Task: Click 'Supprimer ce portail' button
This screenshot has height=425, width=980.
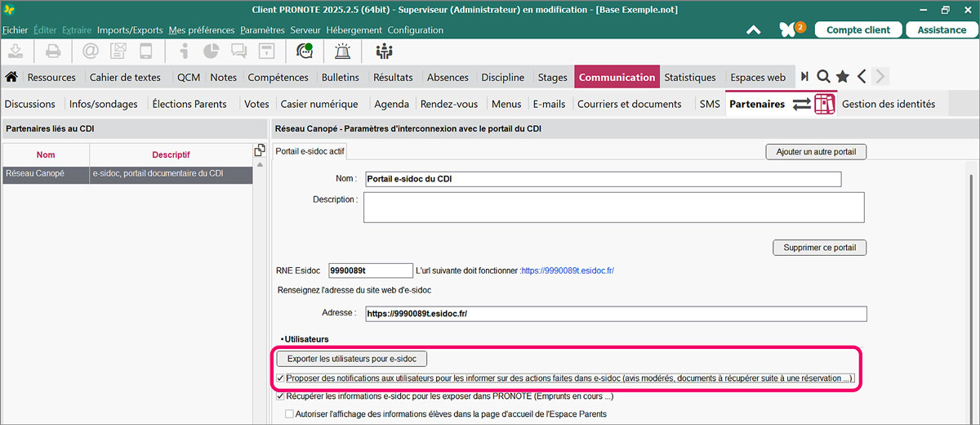Action: coord(819,248)
